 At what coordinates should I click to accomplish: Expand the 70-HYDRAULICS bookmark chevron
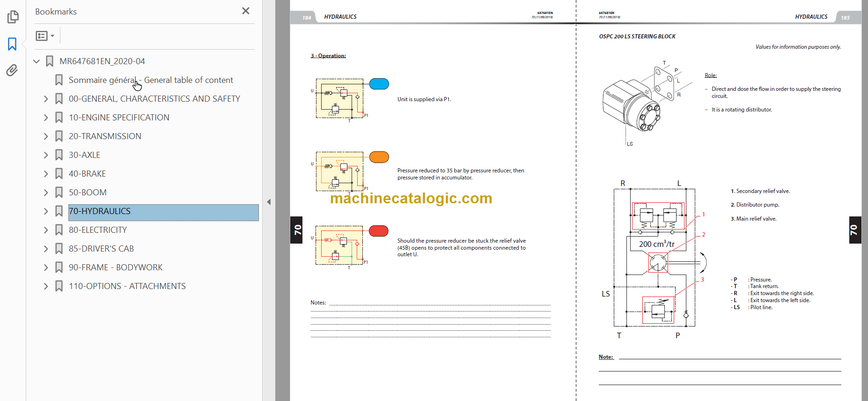click(x=46, y=211)
